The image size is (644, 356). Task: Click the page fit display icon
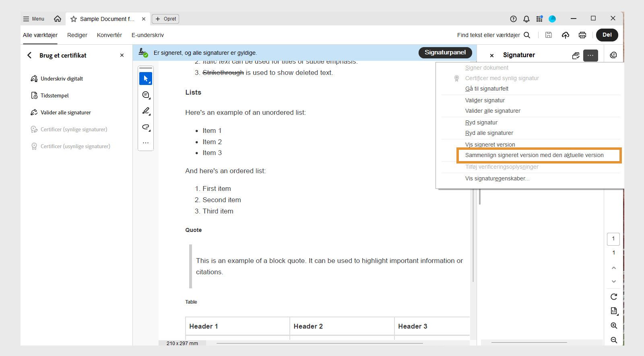[614, 311]
